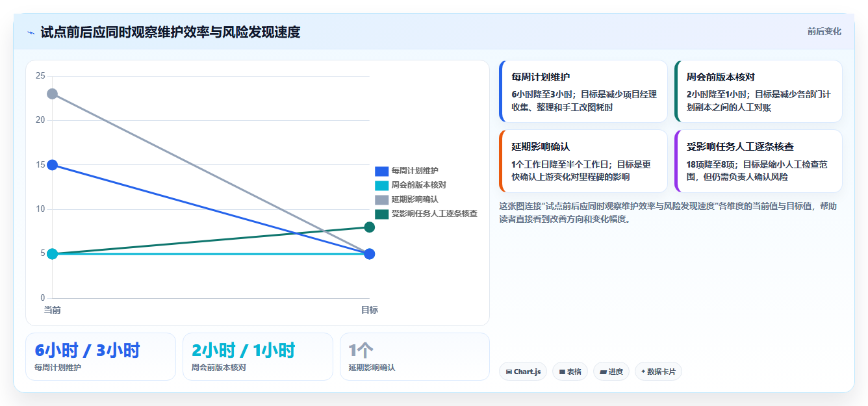Click the y-axis value 25
The width and height of the screenshot is (868, 406).
[40, 76]
